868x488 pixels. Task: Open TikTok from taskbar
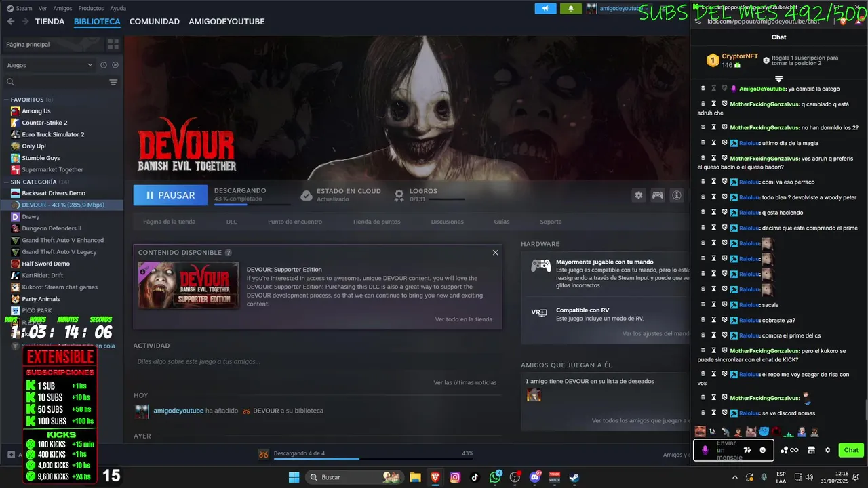click(475, 477)
